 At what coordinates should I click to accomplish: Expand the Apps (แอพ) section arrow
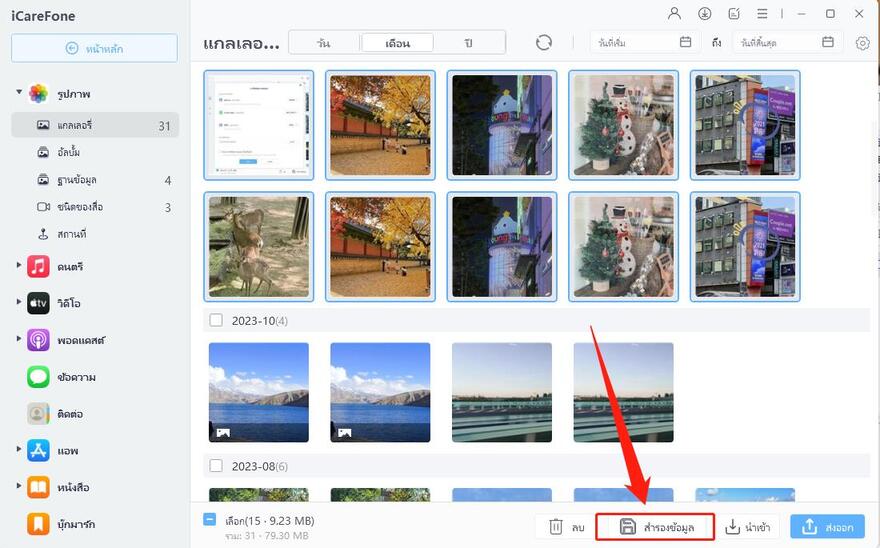tap(19, 451)
